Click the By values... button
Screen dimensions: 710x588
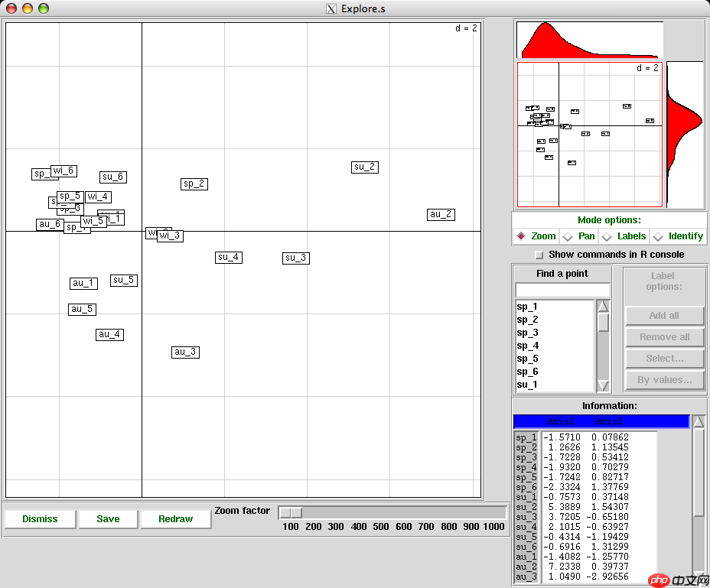664,380
